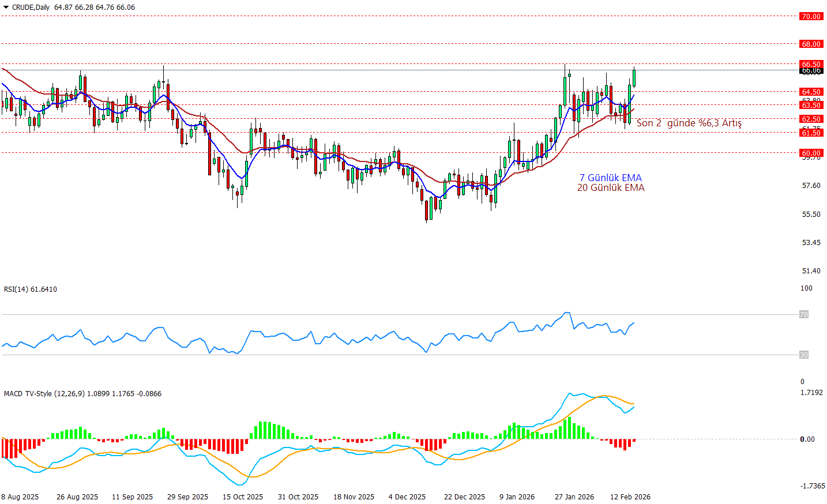Click the 12 Feb 2026 date on time axis
The image size is (827, 504).
630,497
